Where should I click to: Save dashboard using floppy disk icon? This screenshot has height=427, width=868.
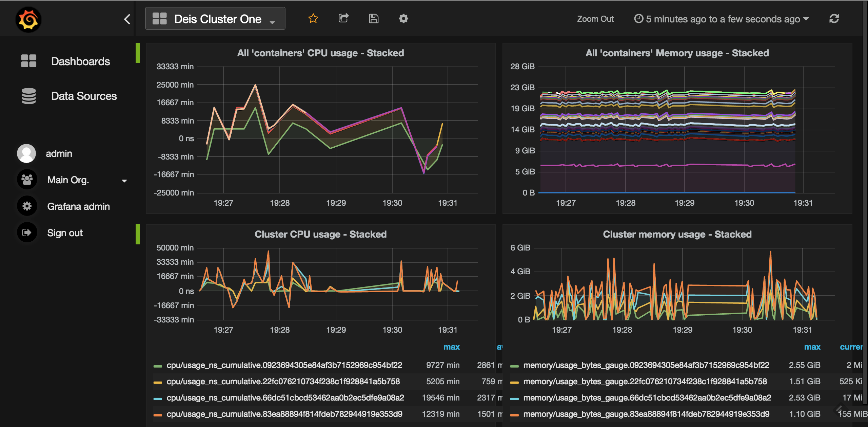click(373, 19)
